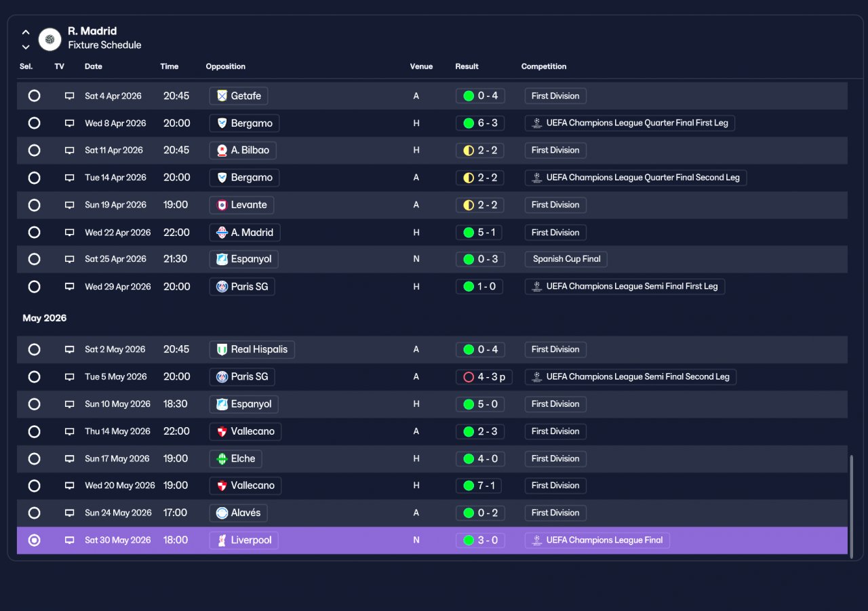Click the Liverpool club badge icon
868x611 pixels.
click(x=222, y=540)
